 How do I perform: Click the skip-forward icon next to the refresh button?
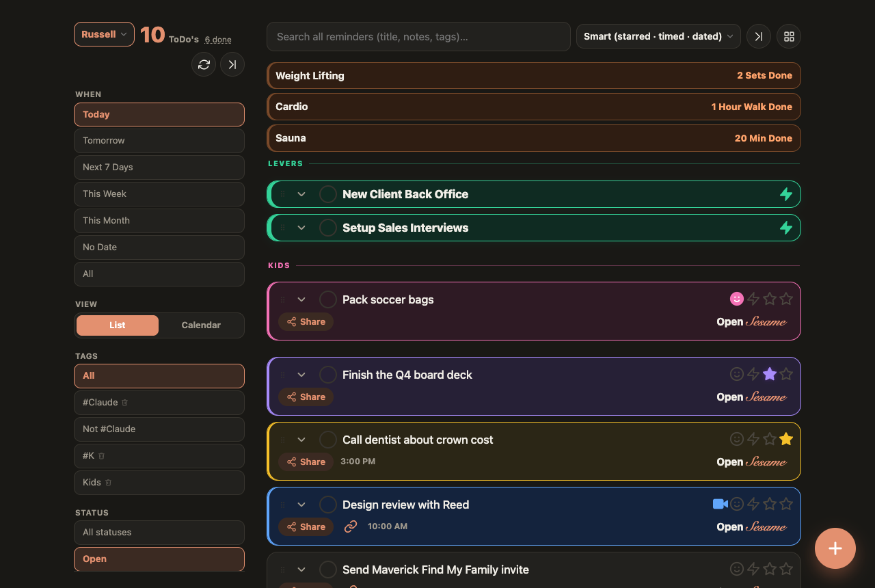pyautogui.click(x=232, y=64)
